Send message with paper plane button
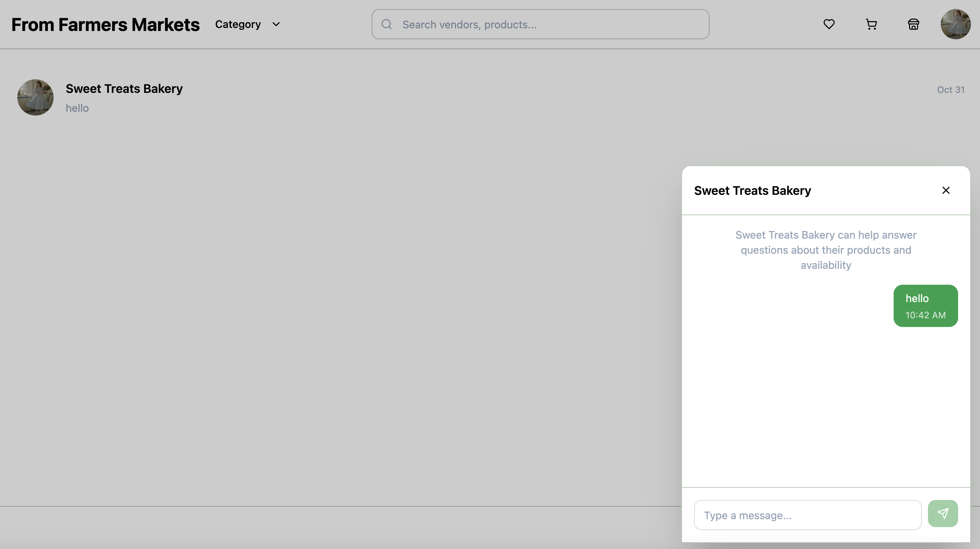The height and width of the screenshot is (549, 980). pyautogui.click(x=942, y=514)
